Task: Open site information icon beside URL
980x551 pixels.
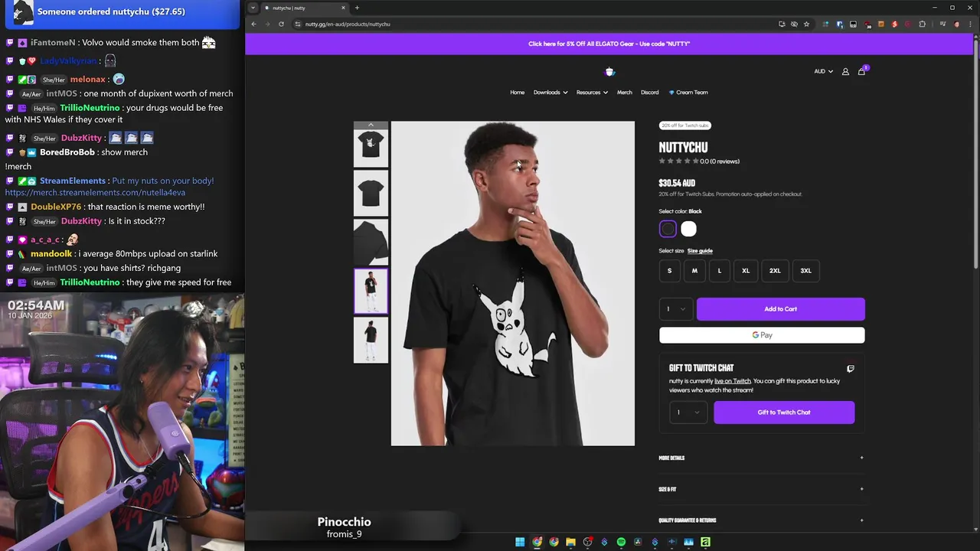Action: pyautogui.click(x=298, y=24)
